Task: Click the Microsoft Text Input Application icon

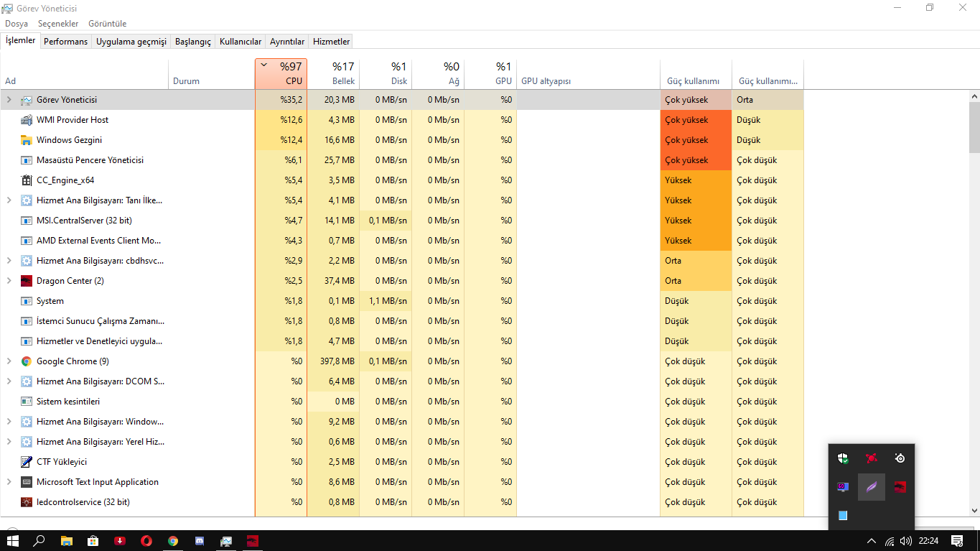Action: coord(27,482)
